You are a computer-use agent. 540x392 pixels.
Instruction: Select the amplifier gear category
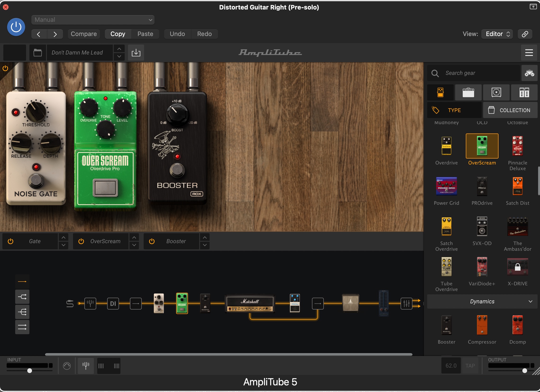pyautogui.click(x=468, y=92)
